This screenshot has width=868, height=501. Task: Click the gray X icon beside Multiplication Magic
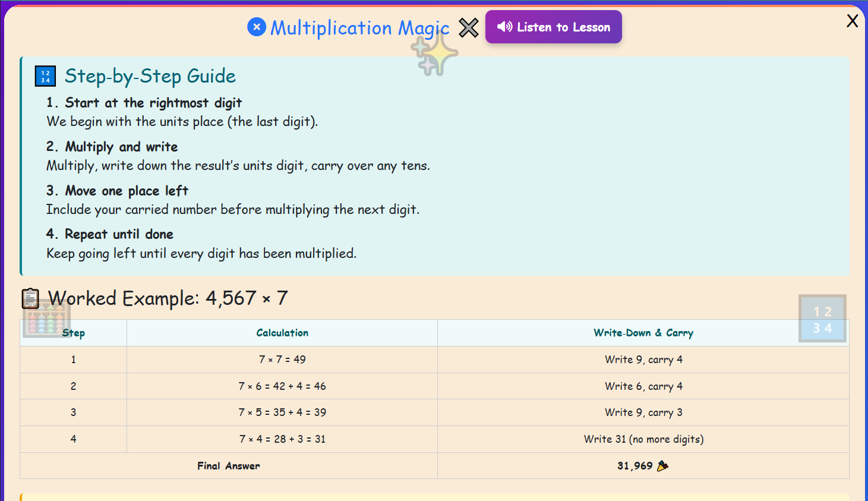pos(468,27)
